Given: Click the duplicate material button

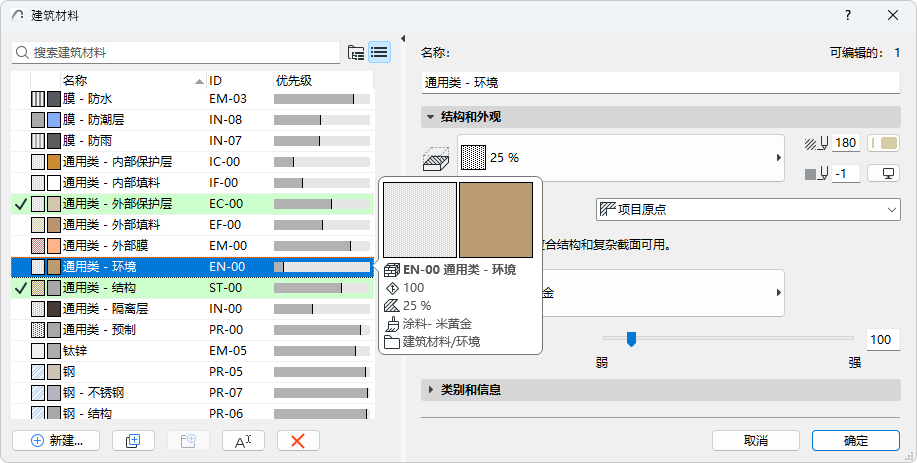Looking at the screenshot, I should click(133, 440).
